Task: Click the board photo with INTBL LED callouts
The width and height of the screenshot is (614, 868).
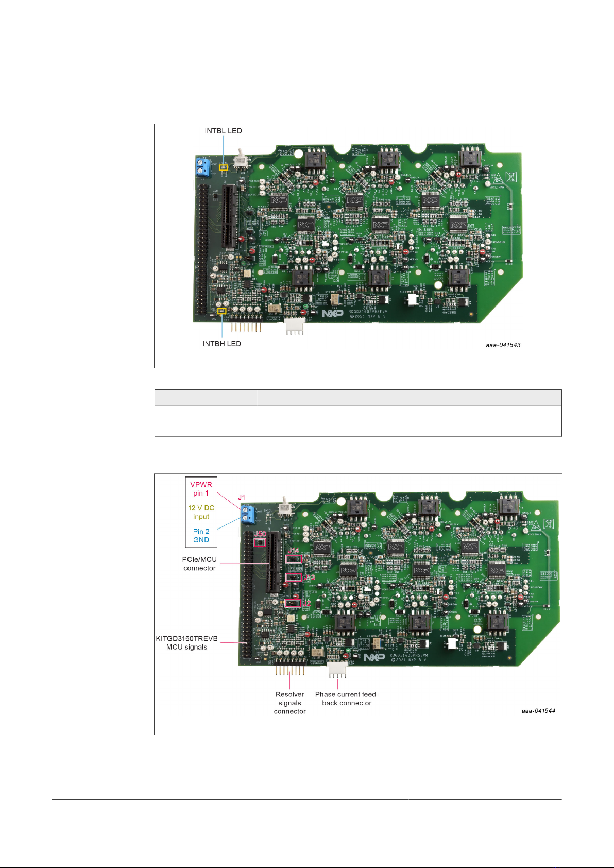Action: [x=359, y=239]
